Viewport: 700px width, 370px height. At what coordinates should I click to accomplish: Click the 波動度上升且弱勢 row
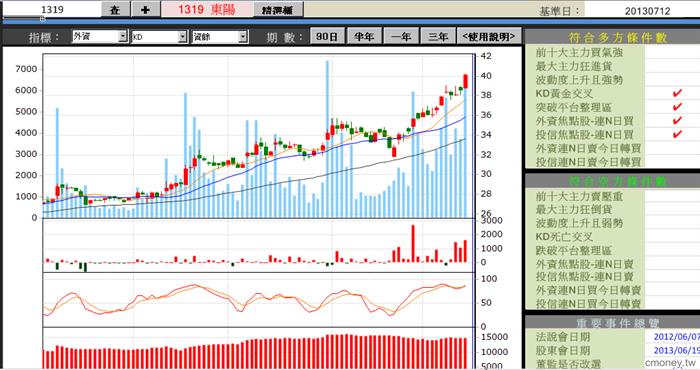tap(612, 223)
